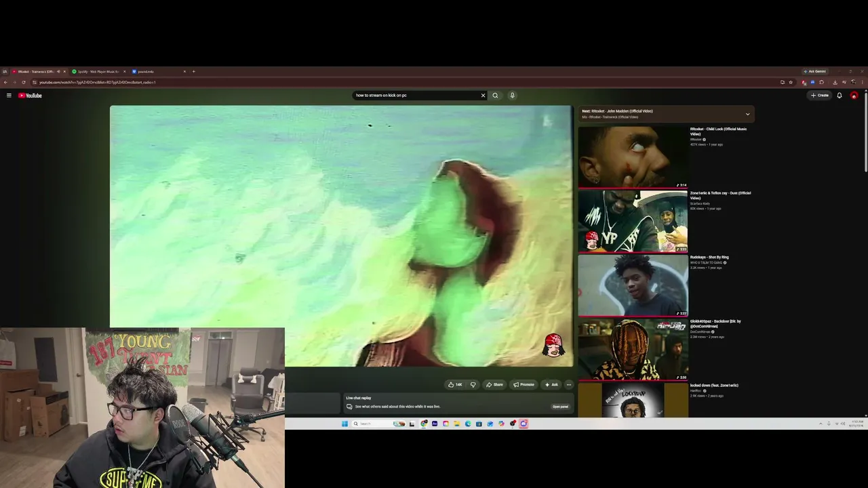Open the Chrome extensions puzzle icon
868x488 pixels.
tap(822, 83)
